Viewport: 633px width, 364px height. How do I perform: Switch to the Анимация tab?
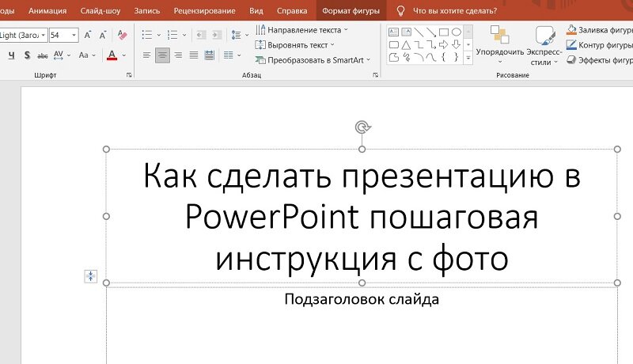tap(47, 11)
